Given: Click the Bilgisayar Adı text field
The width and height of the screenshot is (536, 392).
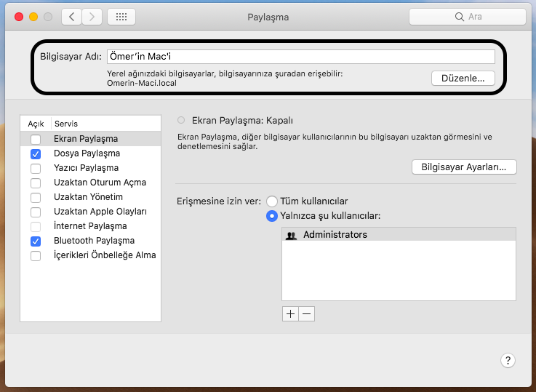Looking at the screenshot, I should point(300,57).
